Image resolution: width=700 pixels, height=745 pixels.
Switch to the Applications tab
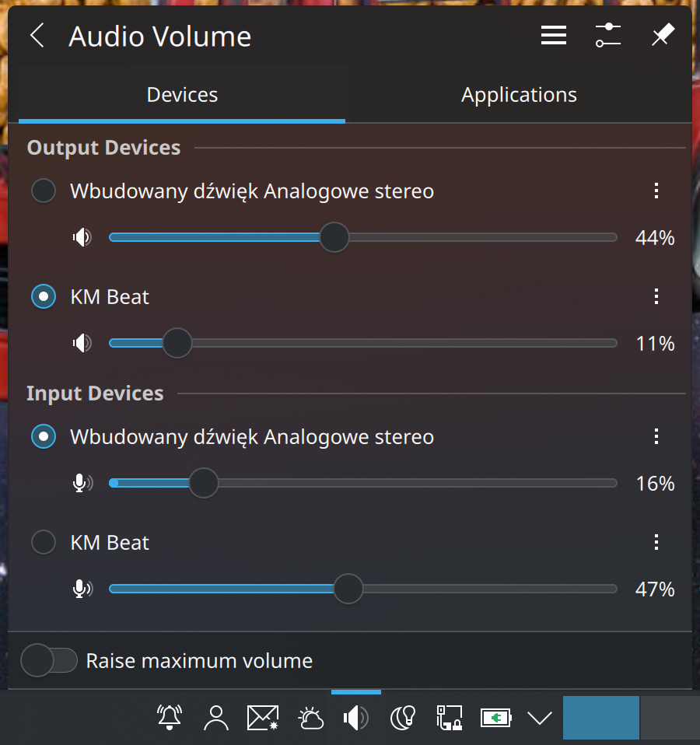click(x=519, y=95)
